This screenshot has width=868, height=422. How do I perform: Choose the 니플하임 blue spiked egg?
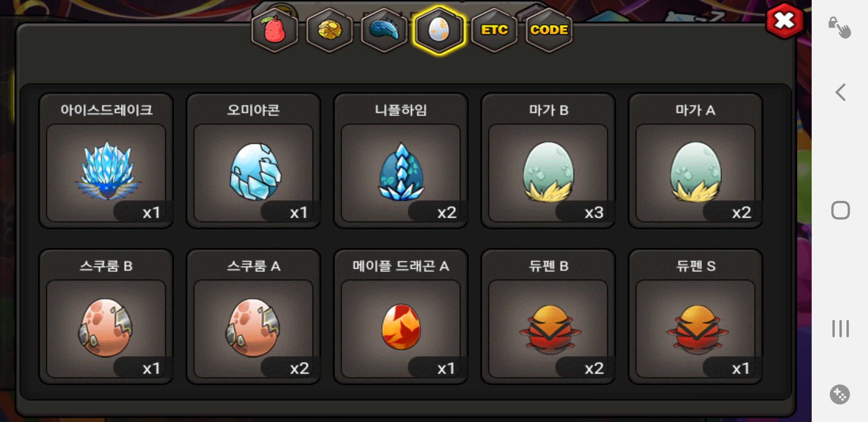point(401,161)
